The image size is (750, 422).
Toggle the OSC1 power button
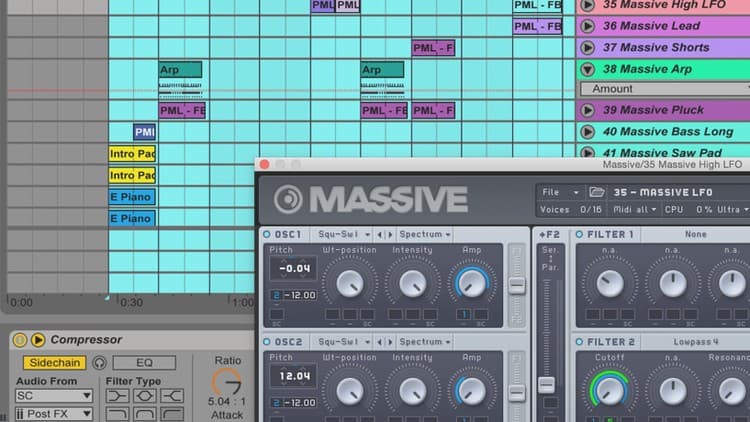click(267, 234)
